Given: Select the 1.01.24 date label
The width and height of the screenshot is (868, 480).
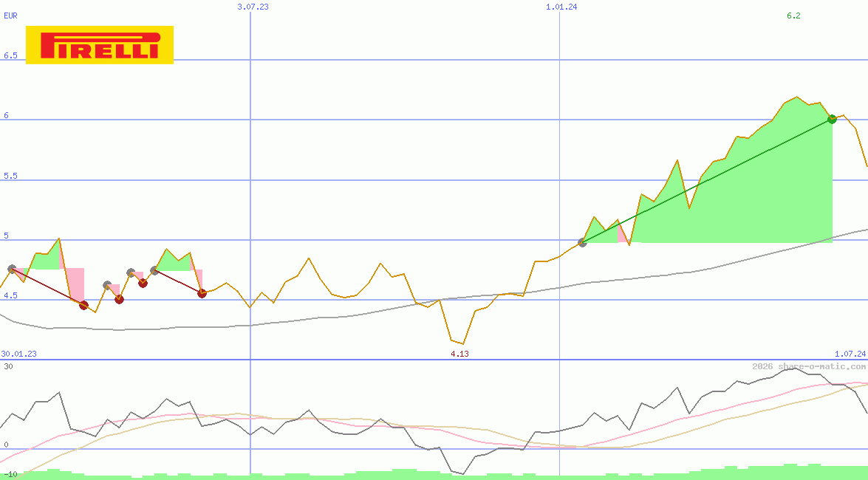Looking at the screenshot, I should pyautogui.click(x=561, y=7).
